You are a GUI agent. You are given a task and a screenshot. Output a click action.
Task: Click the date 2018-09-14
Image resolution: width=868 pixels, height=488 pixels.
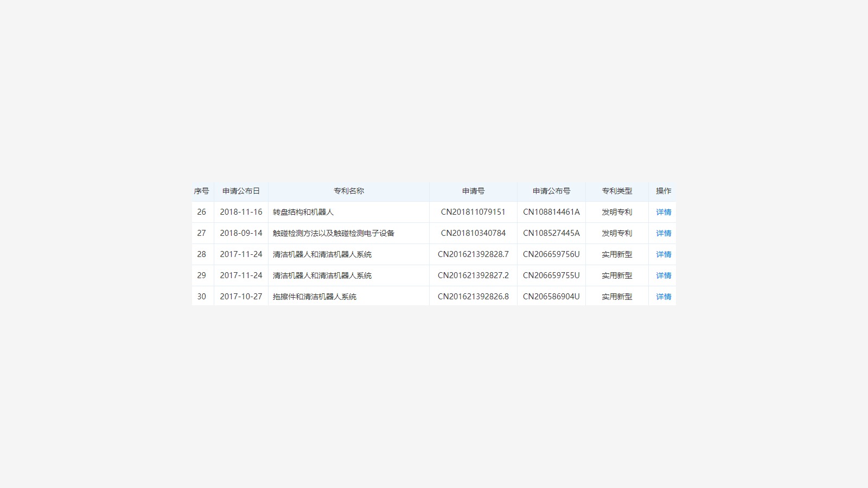coord(241,233)
